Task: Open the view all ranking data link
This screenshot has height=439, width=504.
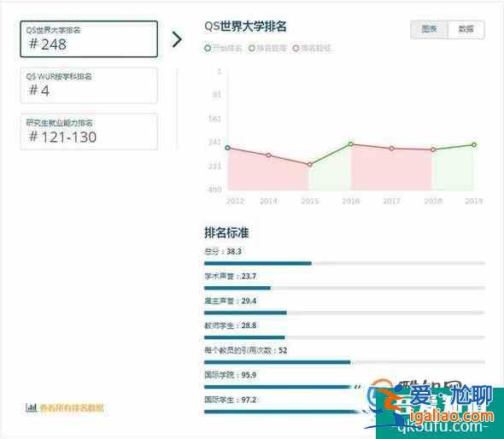Action: pyautogui.click(x=72, y=408)
